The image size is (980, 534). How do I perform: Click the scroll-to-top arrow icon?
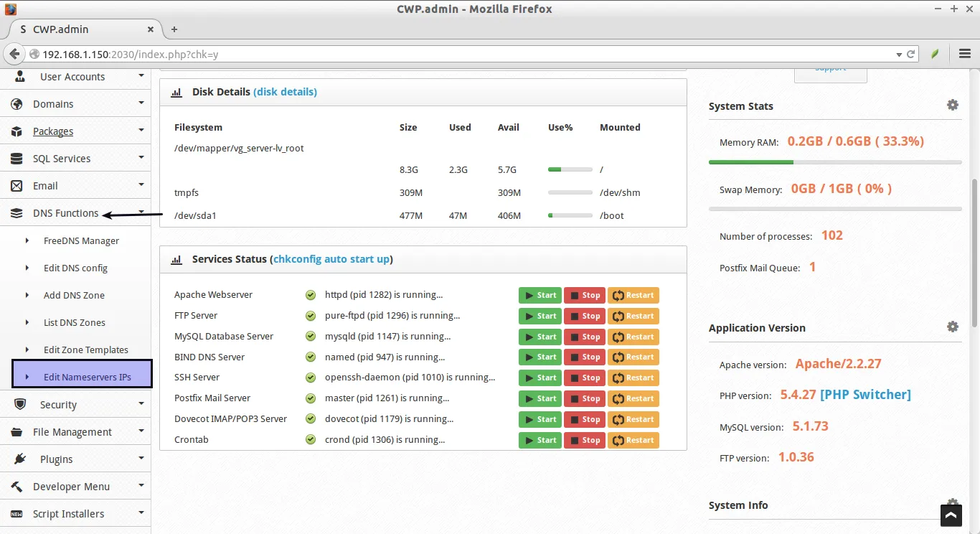[x=951, y=515]
